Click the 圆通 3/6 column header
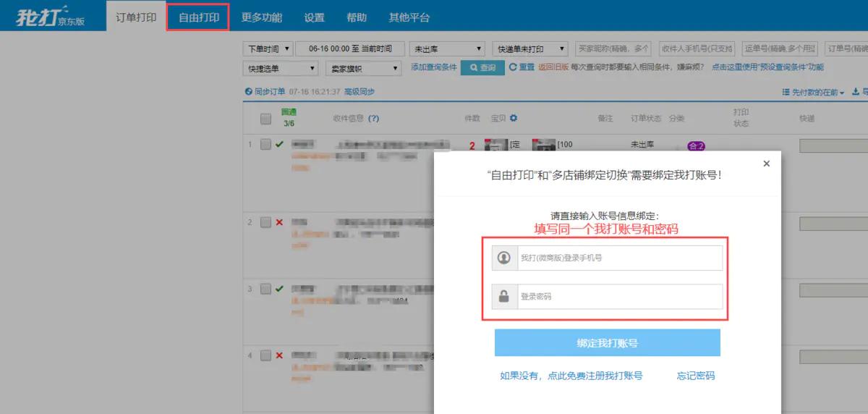 tap(289, 118)
